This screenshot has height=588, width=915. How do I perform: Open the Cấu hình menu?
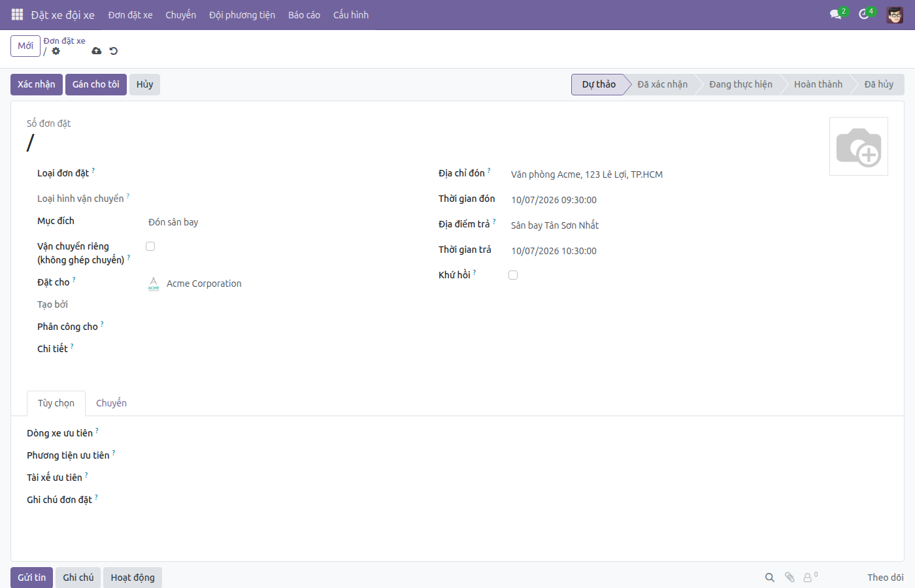tap(351, 15)
